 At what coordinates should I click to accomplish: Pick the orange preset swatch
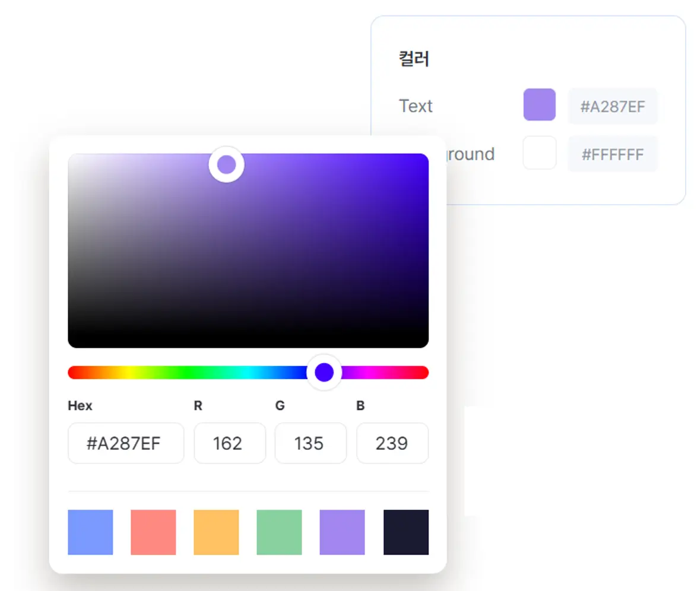[216, 532]
